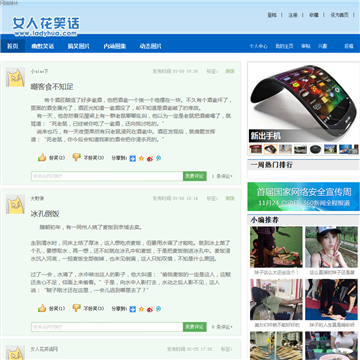
Task: Click thumbs-down icon on the first joke post
Action: coord(77,157)
